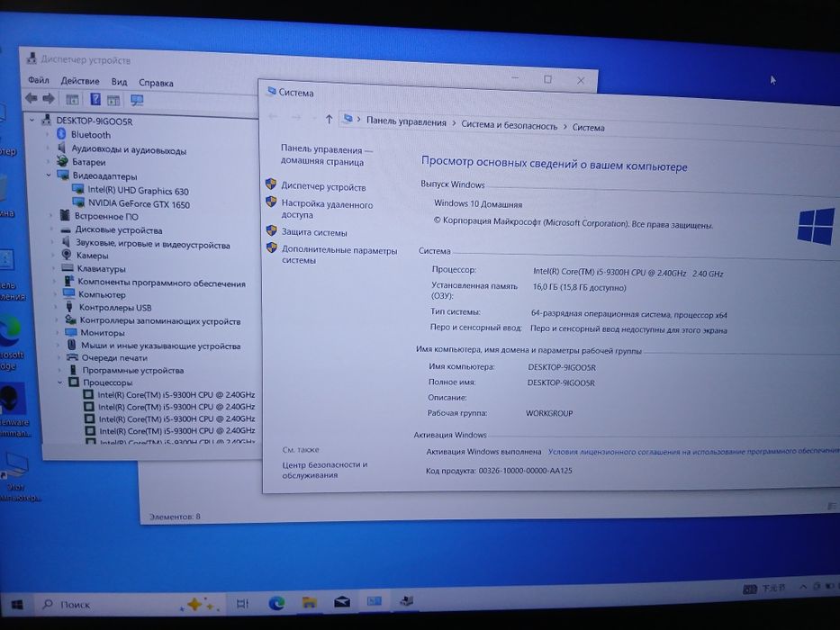Select the Камеры category in device tree
This screenshot has height=630, width=840.
click(x=92, y=256)
